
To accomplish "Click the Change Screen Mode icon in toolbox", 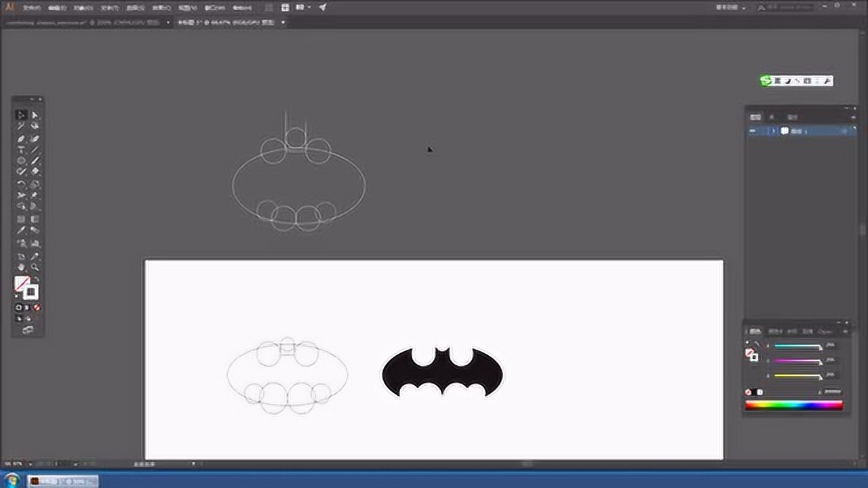I will (28, 330).
